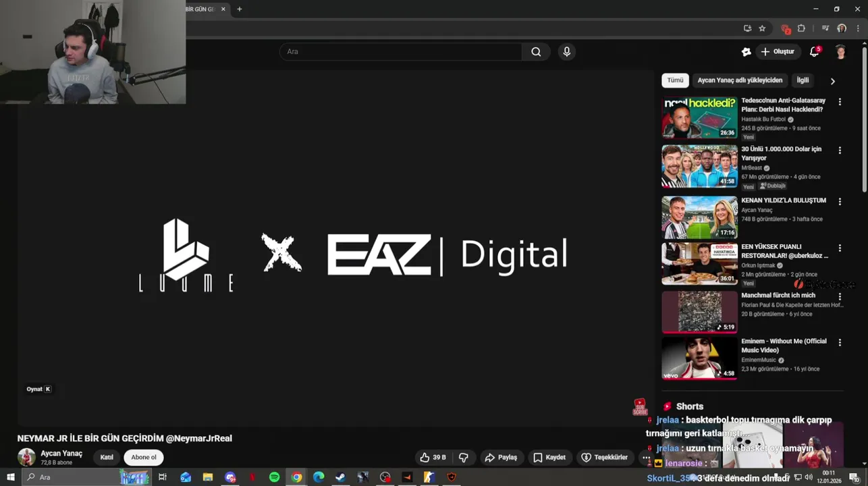Screen dimensions: 868x486
Task: Open the KENAN YILDIZ'LA BULUŞTUM thumbnail
Action: coord(699,217)
